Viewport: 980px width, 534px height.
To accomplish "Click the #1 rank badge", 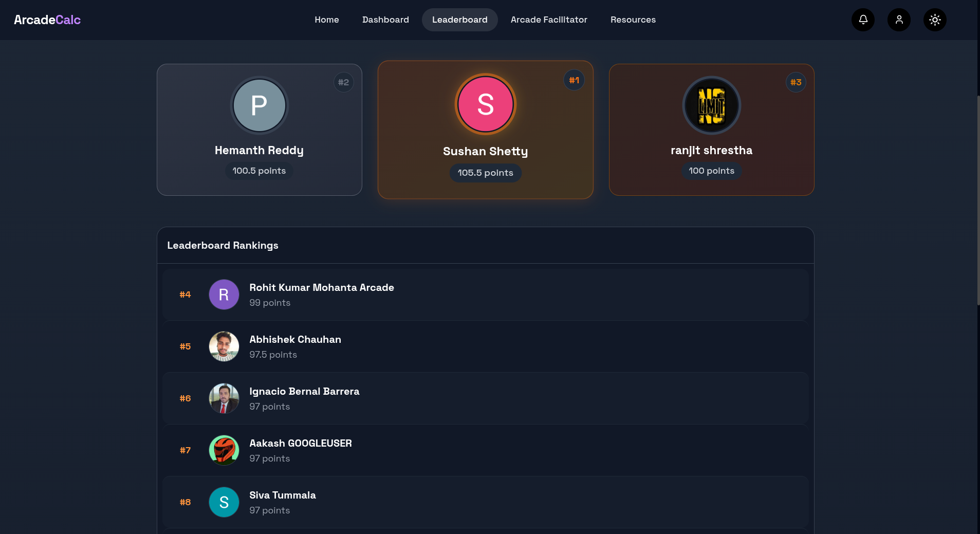I will tap(574, 80).
